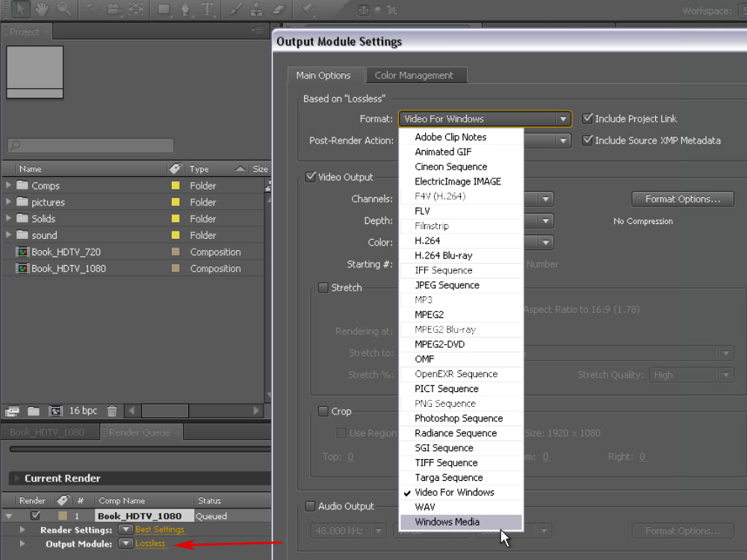
Task: Expand the Current Render section
Action: coord(16,478)
